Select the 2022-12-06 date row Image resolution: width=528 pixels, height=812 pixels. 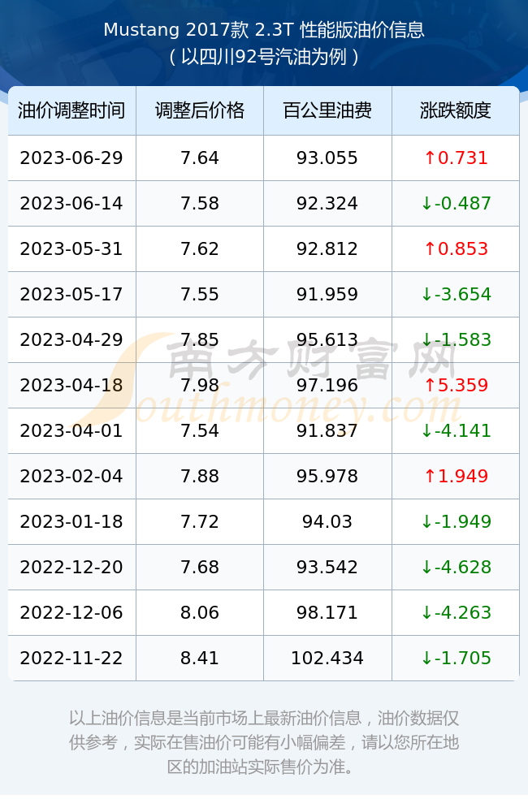(264, 612)
